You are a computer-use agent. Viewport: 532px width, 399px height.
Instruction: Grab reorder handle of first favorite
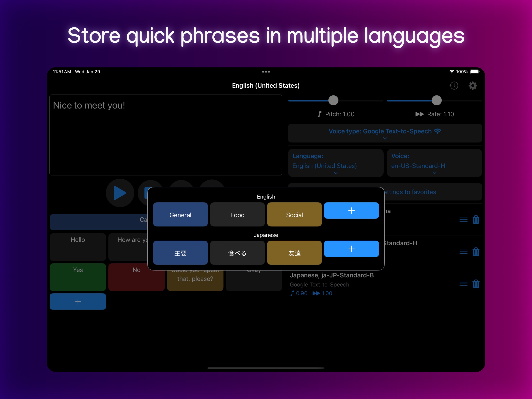click(463, 220)
